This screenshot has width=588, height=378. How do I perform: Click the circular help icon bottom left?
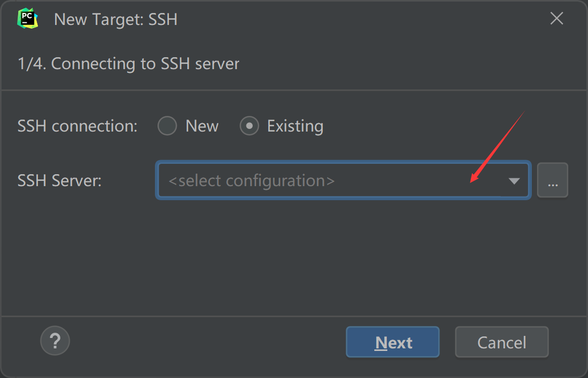[x=55, y=341]
